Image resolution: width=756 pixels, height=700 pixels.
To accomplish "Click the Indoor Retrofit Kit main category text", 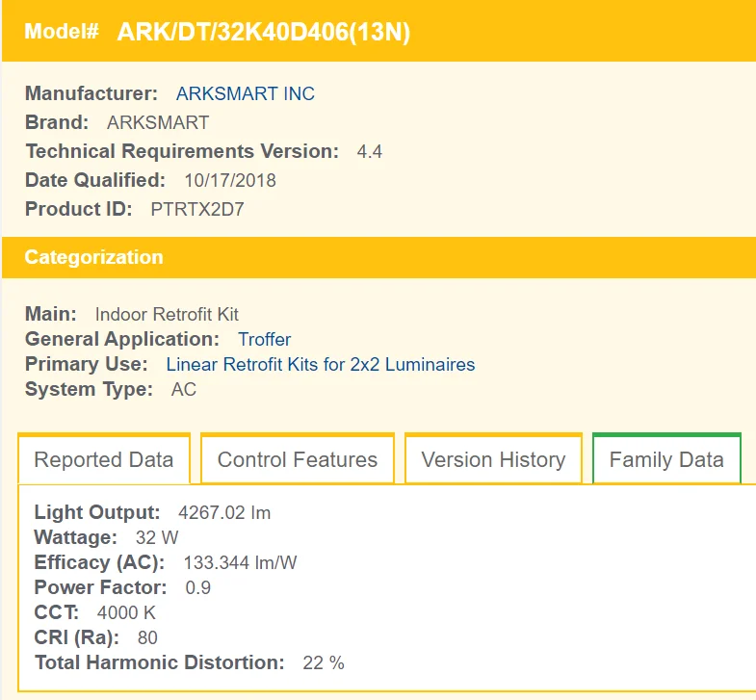I will tap(167, 314).
